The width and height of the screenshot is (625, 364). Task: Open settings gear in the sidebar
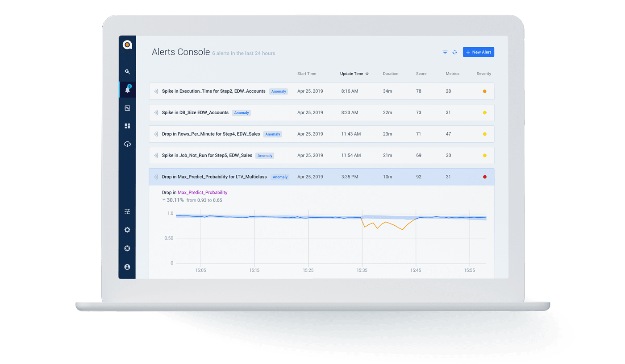tap(127, 230)
